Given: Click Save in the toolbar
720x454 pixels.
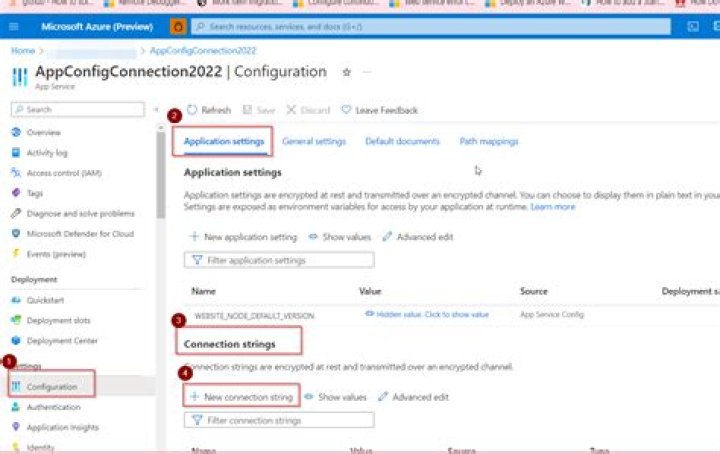Looking at the screenshot, I should (x=259, y=110).
